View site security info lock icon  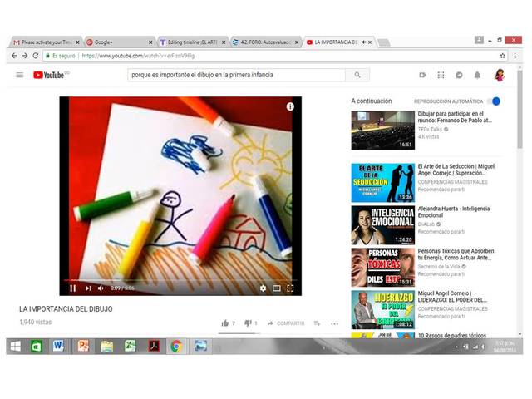click(x=48, y=56)
